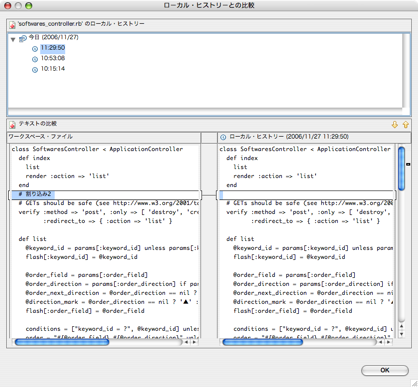Click 'def index' in the local history pane

[x=242, y=158]
